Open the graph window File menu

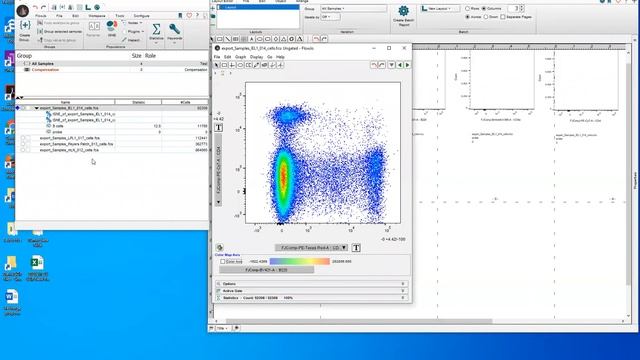(x=217, y=57)
